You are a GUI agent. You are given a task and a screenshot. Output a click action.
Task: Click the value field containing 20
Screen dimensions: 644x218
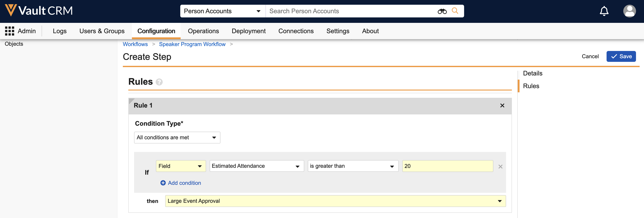coord(447,166)
